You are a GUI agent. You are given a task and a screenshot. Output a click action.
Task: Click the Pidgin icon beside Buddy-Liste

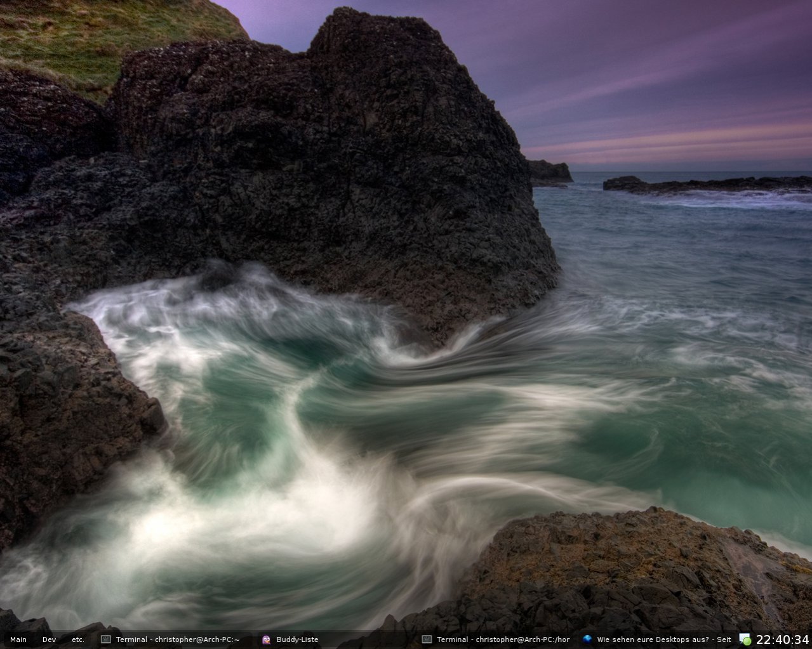coord(266,639)
